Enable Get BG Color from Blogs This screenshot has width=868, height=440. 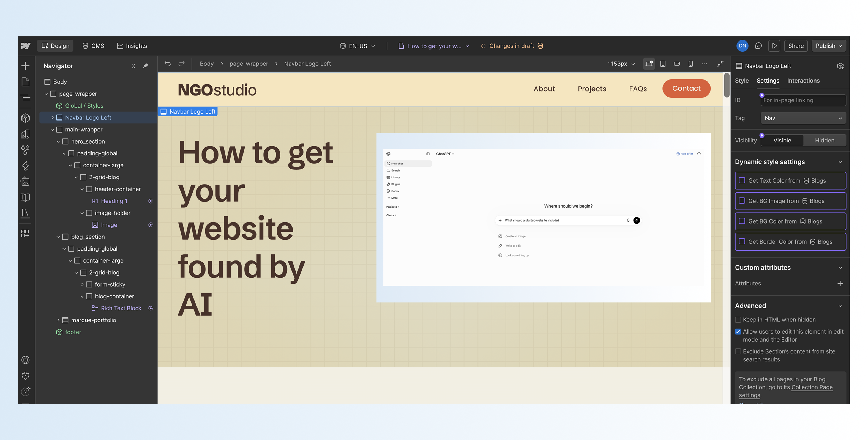pos(742,221)
